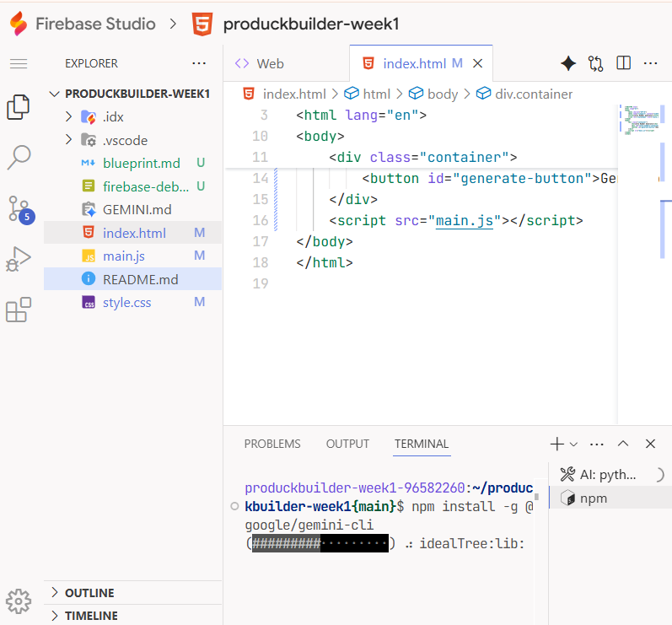The width and height of the screenshot is (672, 625).
Task: Click the npm install progress bar
Action: (320, 543)
